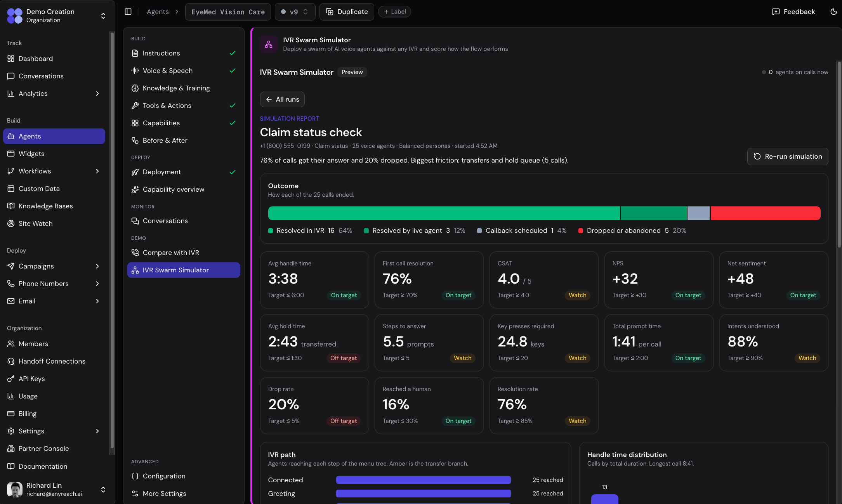Open Deployment step
842x504 pixels.
[184, 172]
